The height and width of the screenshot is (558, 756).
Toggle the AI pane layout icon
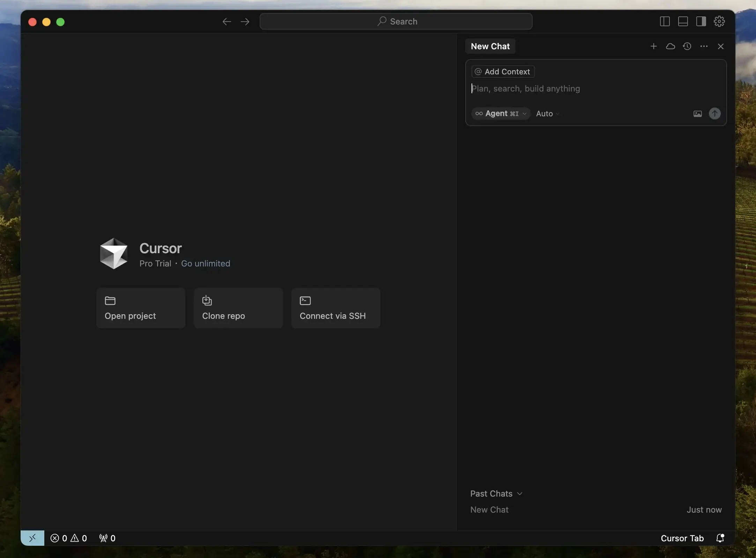tap(701, 22)
